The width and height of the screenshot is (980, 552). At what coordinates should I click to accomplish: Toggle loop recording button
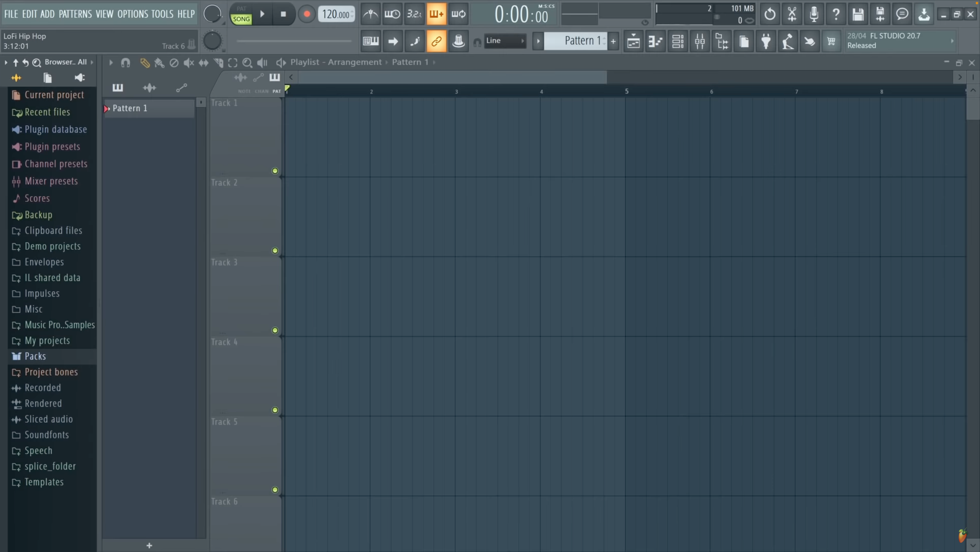(458, 14)
